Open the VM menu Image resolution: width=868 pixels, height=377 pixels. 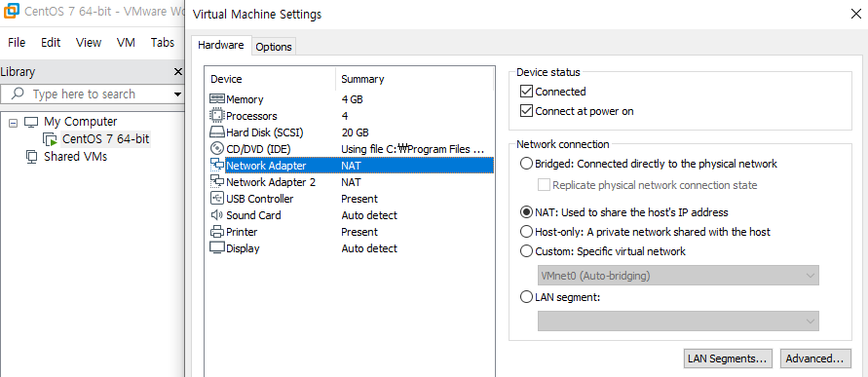127,43
